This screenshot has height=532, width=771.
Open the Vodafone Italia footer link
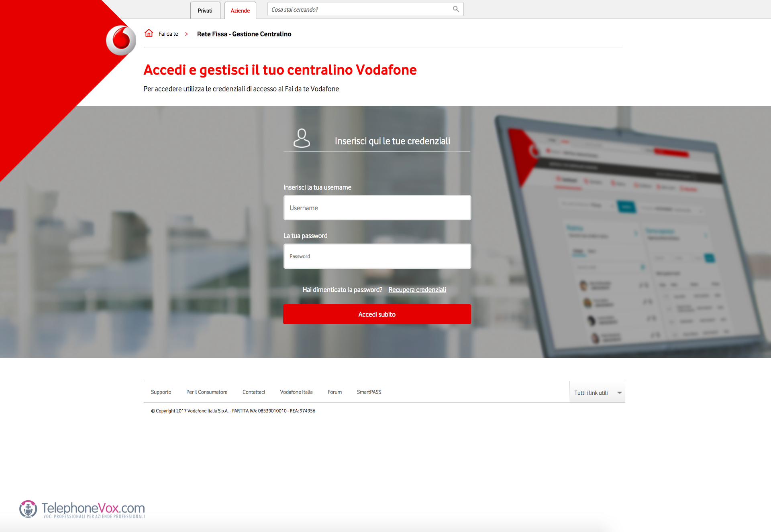[x=296, y=392]
